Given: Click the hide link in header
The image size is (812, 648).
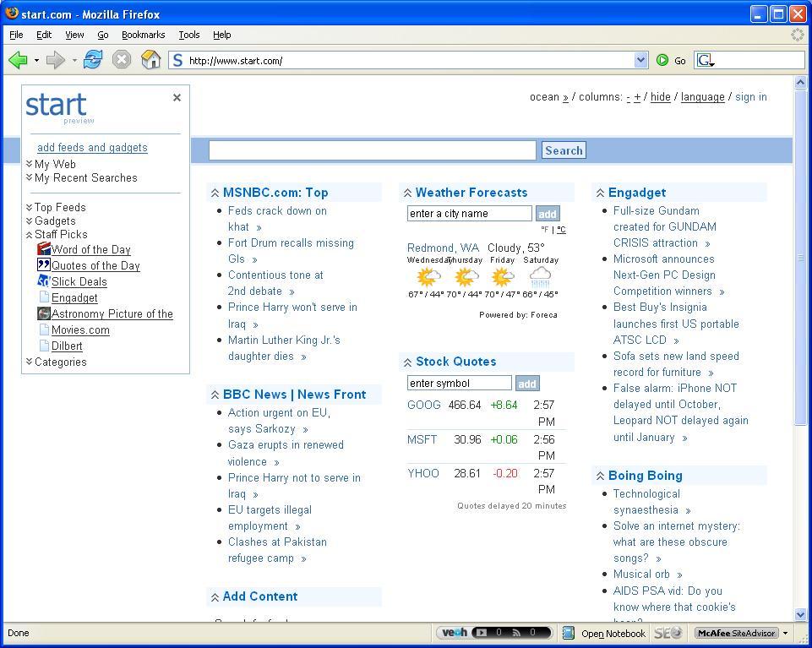Looking at the screenshot, I should (x=660, y=97).
